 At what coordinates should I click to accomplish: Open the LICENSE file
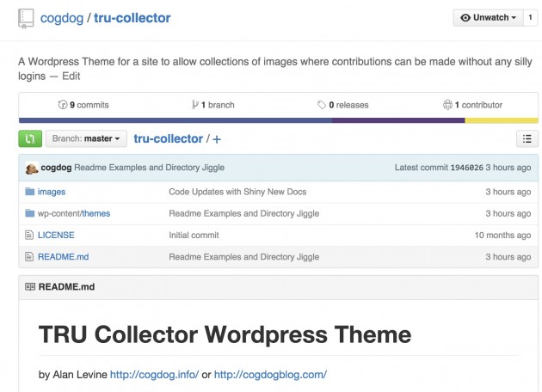point(56,236)
